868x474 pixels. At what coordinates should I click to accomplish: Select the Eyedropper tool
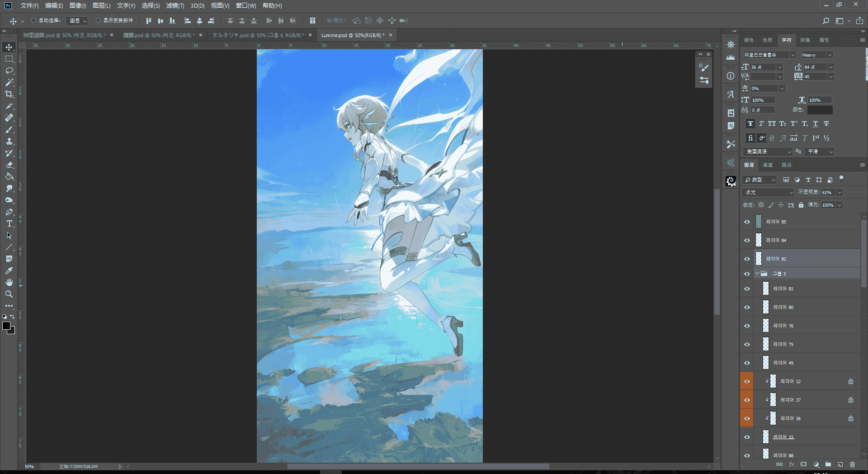pos(9,270)
